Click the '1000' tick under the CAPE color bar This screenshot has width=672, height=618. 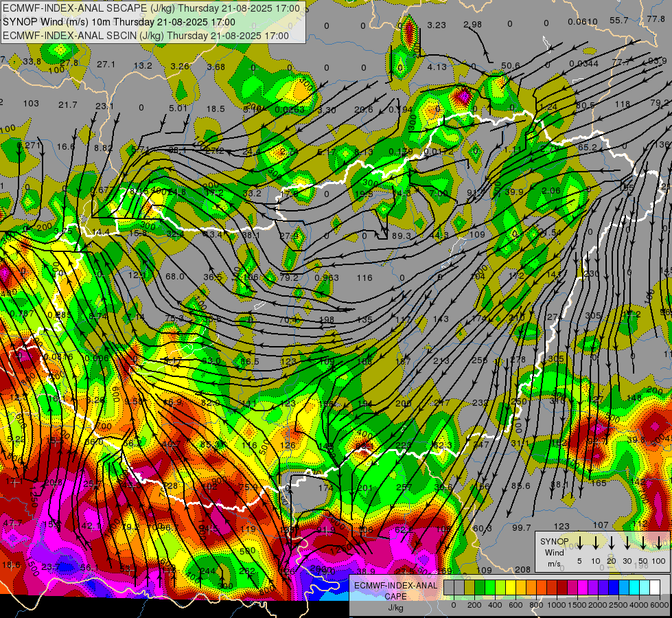point(557,605)
